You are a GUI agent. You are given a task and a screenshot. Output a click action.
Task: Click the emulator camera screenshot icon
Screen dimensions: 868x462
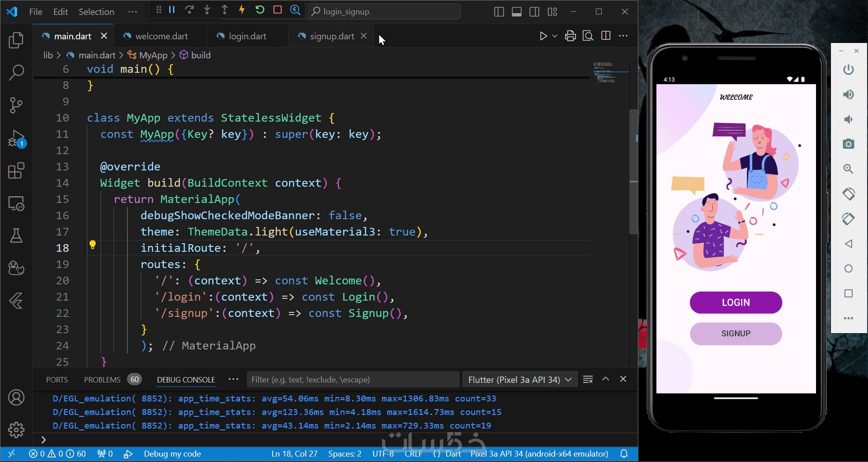(849, 144)
